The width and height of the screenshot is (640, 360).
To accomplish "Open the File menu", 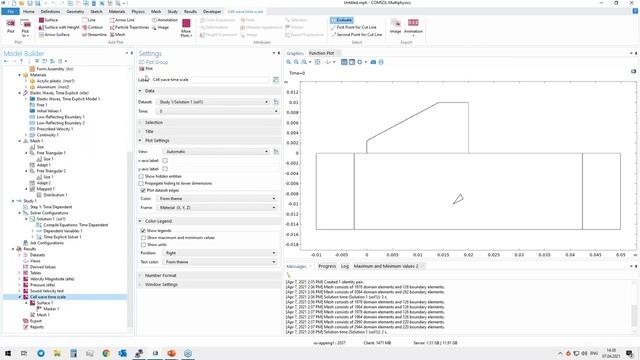I will [10, 11].
